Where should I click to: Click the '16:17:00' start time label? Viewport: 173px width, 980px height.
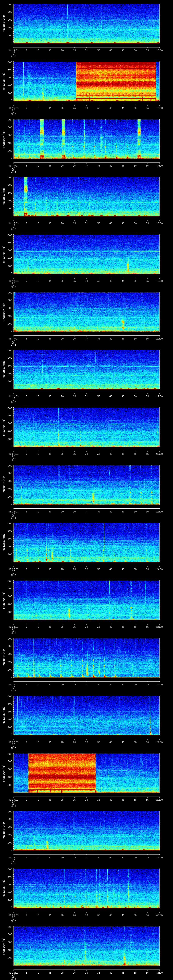point(13,223)
